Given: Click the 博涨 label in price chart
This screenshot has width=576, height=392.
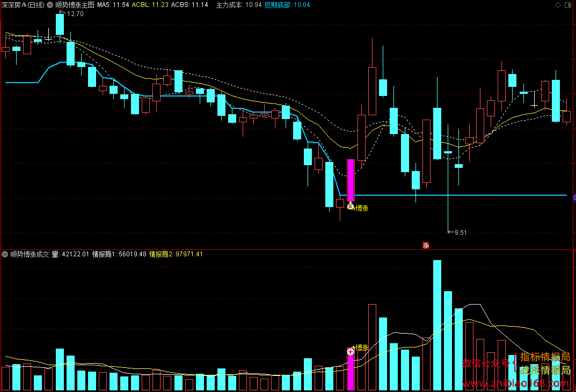Looking at the screenshot, I should (x=362, y=208).
